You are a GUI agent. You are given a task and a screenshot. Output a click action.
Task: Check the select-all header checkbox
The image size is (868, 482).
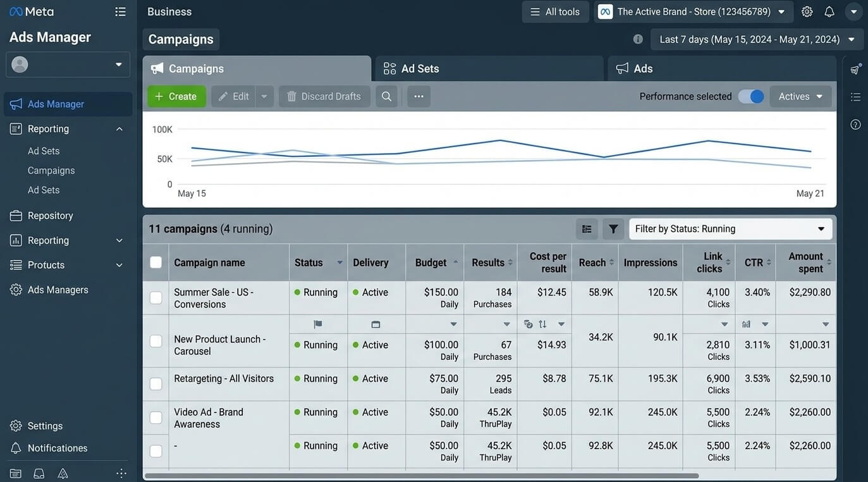point(156,263)
